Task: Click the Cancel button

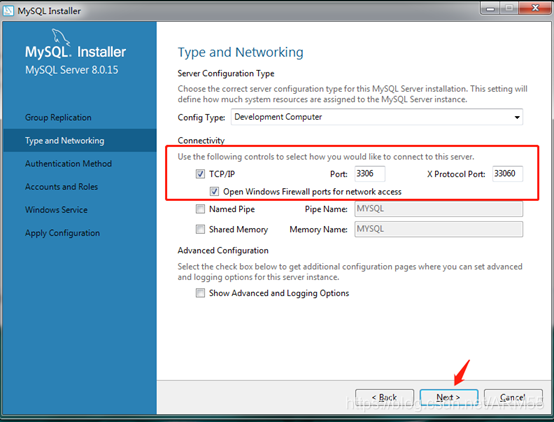Action: click(x=513, y=398)
